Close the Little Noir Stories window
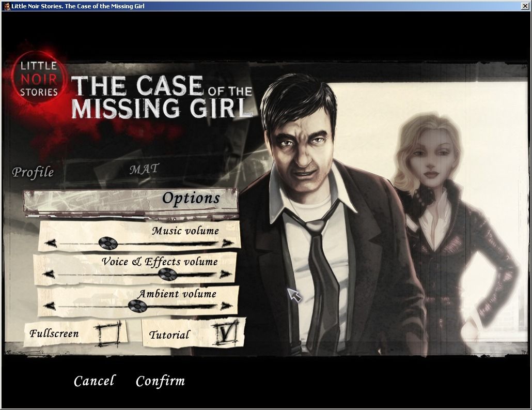The height and width of the screenshot is (410, 532). 525,6
